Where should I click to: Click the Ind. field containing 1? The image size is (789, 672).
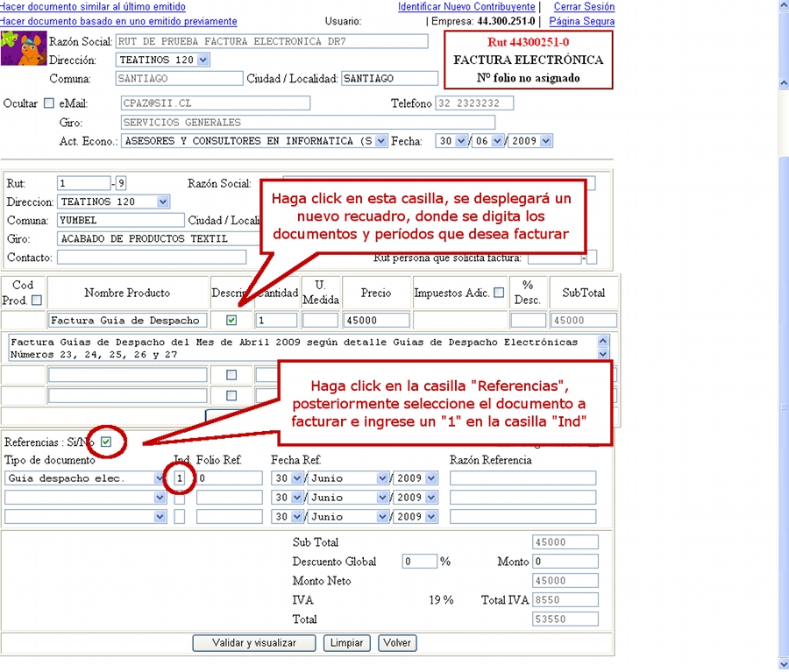click(179, 477)
